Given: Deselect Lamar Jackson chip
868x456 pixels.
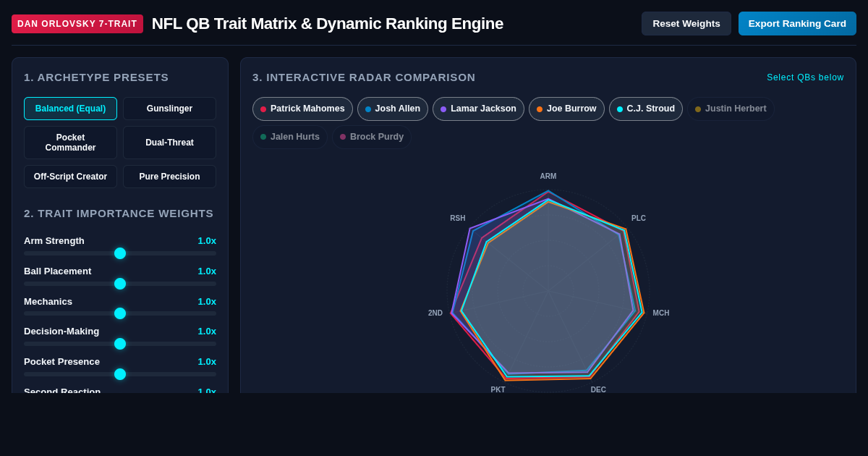Looking at the screenshot, I should coord(478,109).
